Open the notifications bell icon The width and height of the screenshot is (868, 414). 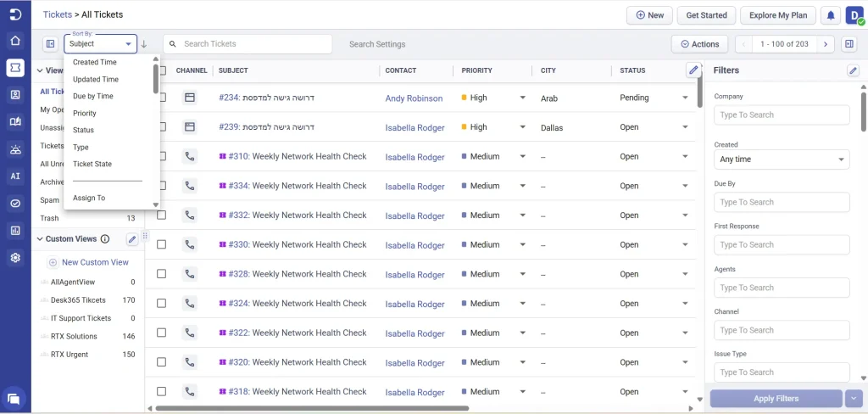coord(831,15)
